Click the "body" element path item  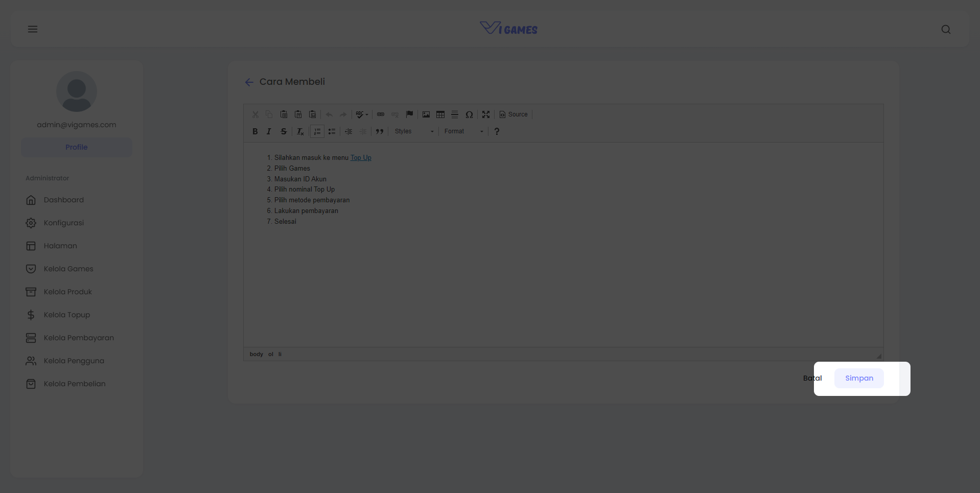click(256, 354)
